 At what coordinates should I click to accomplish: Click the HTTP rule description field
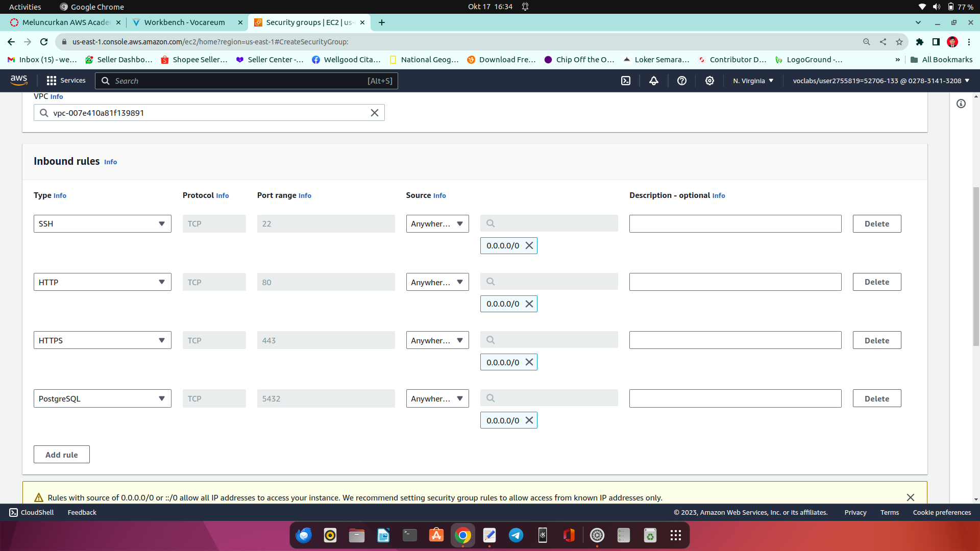(735, 282)
